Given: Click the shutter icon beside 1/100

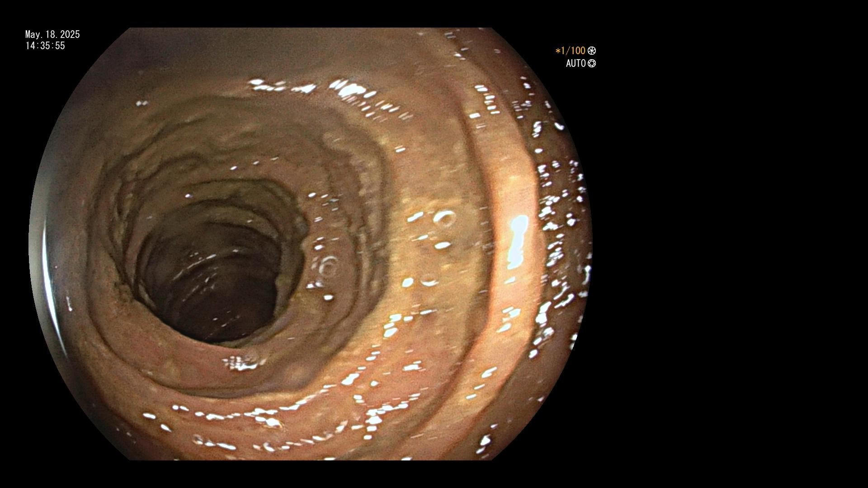Looking at the screenshot, I should (592, 51).
